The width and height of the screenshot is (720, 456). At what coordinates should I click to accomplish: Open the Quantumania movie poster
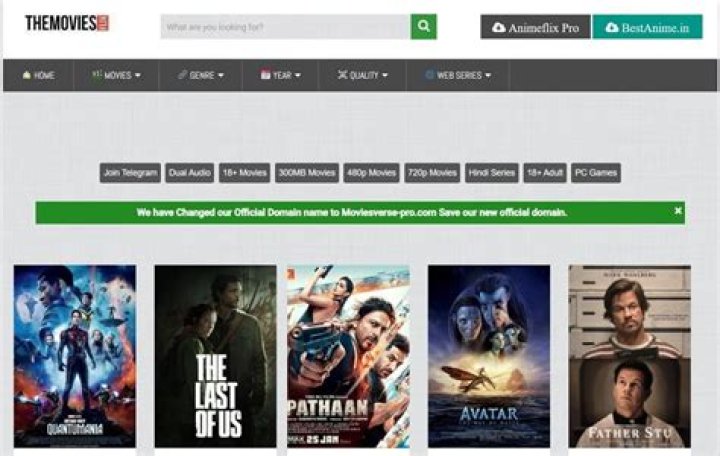click(75, 356)
